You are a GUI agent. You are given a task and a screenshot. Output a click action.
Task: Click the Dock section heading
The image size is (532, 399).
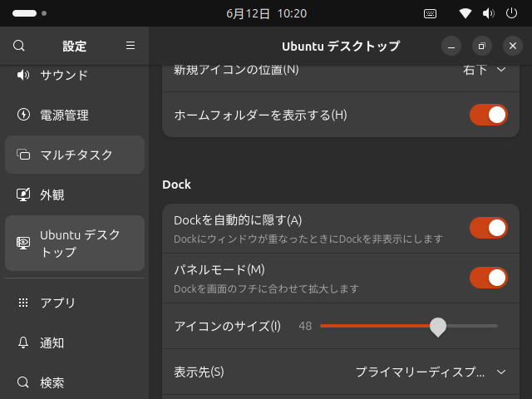176,185
